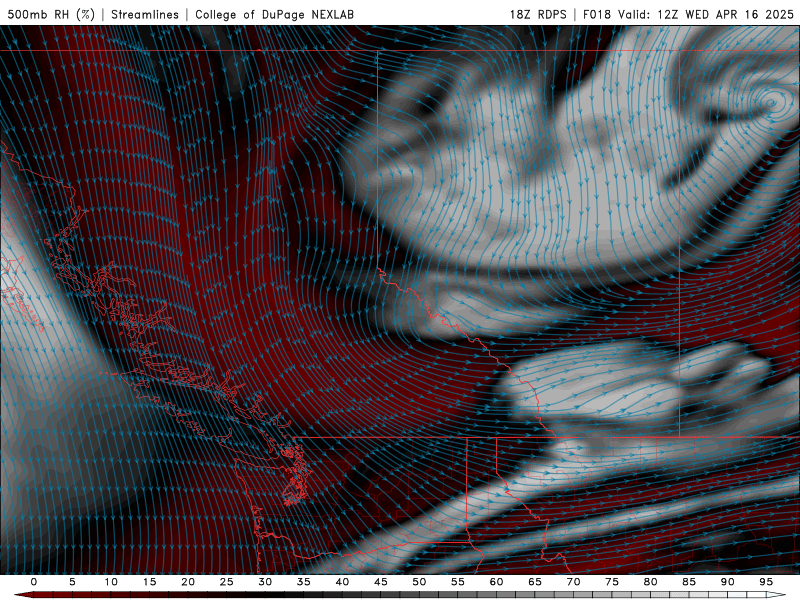This screenshot has width=800, height=600.
Task: Click the color bar label "20"
Action: [x=188, y=582]
